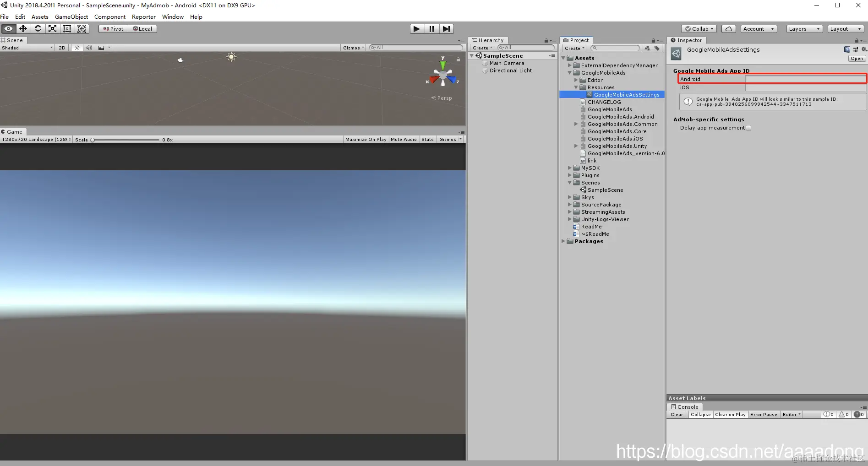Select the Console tab
This screenshot has width=868, height=466.
[x=685, y=407]
